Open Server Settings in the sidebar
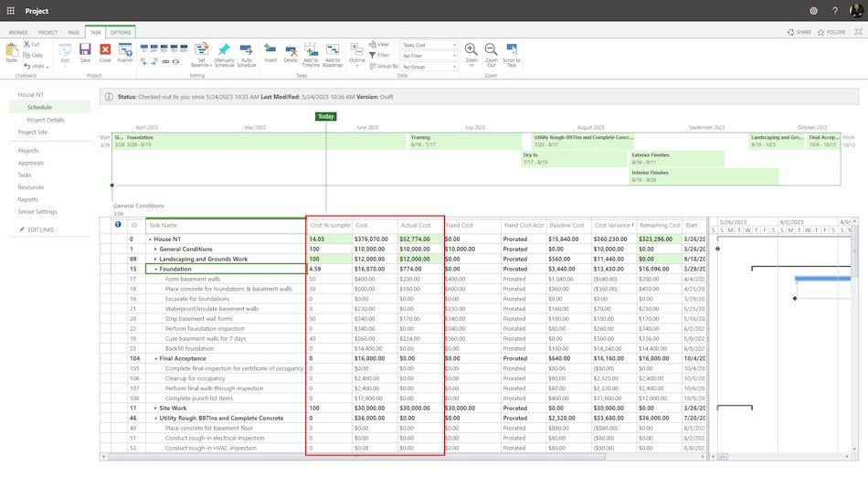The width and height of the screenshot is (868, 488). 37,212
